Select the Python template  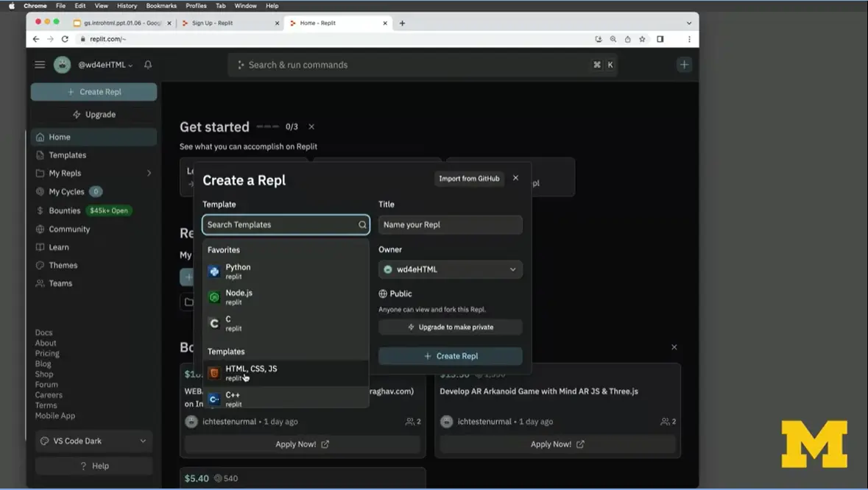(286, 271)
